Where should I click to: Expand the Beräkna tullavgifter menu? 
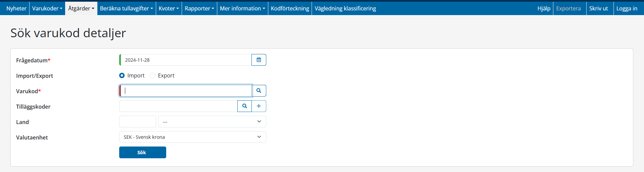(126, 8)
